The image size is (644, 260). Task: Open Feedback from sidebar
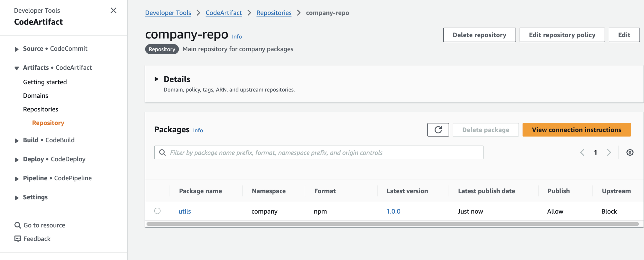(x=37, y=239)
